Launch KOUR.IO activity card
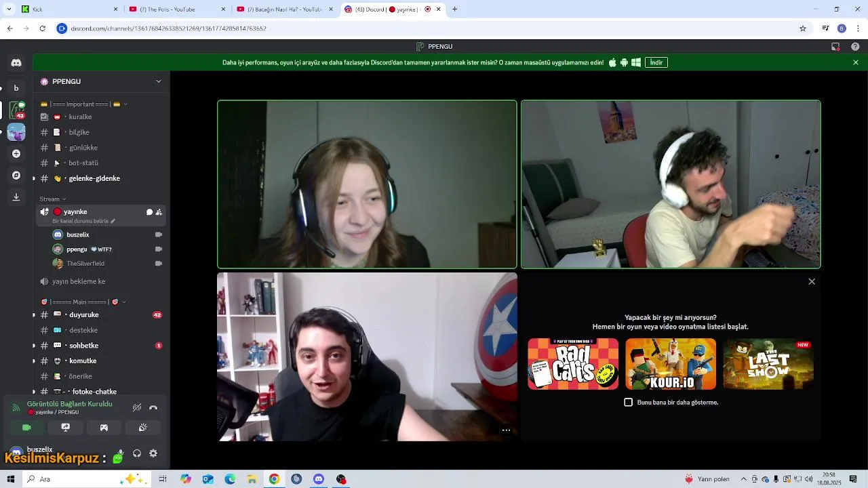The height and width of the screenshot is (488, 868). 671,364
